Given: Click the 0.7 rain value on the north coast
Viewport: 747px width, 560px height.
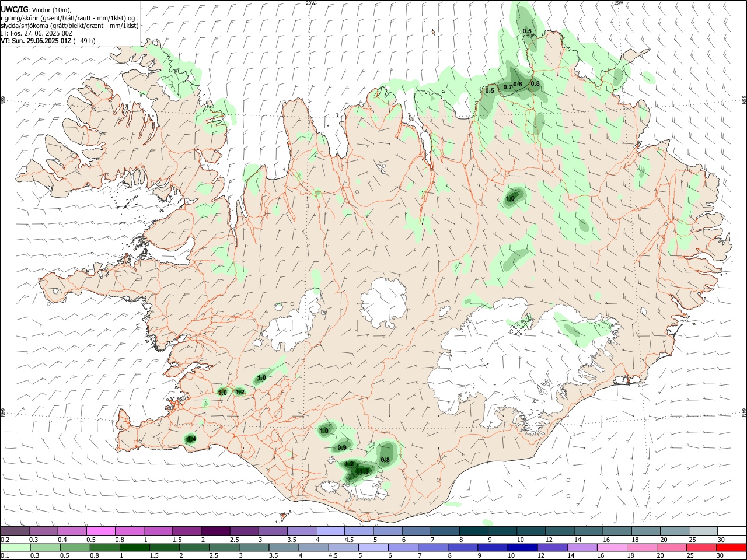Looking at the screenshot, I should click(508, 87).
